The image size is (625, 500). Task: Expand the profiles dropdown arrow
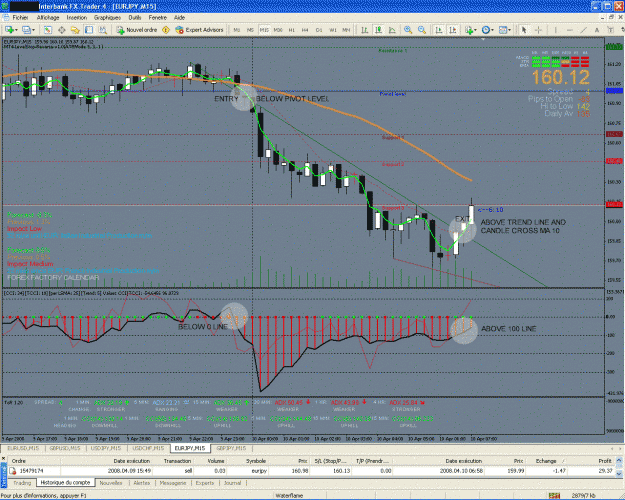pyautogui.click(x=33, y=30)
